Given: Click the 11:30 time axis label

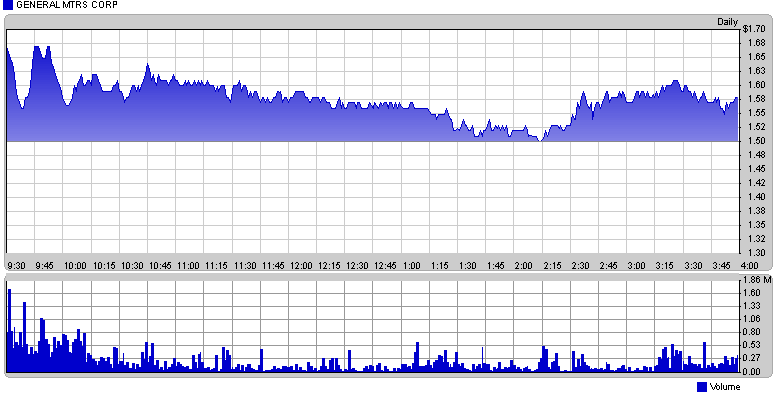Looking at the screenshot, I should 245,266.
